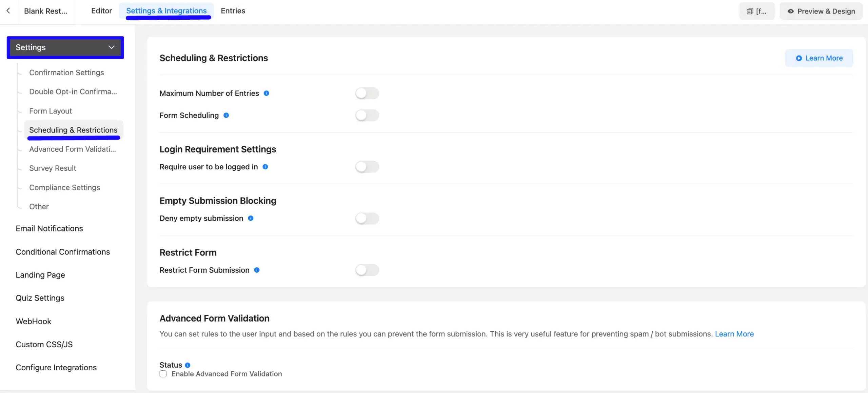
Task: Click the shortcode copy icon
Action: 750,11
